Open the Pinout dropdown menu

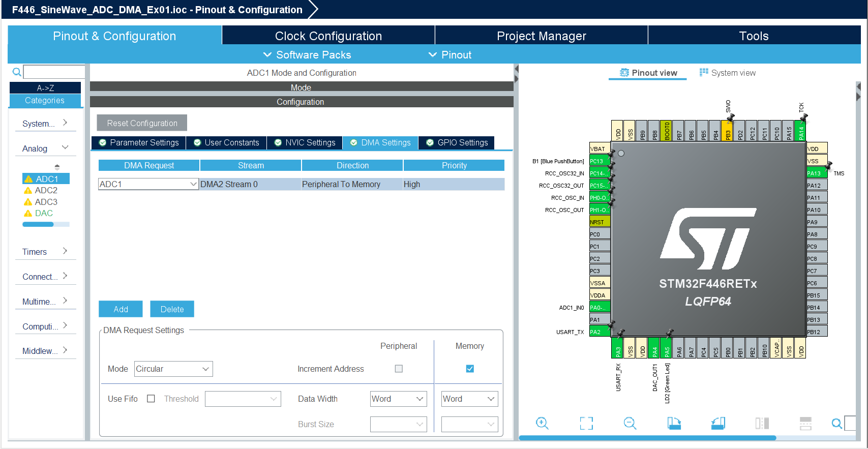(450, 54)
